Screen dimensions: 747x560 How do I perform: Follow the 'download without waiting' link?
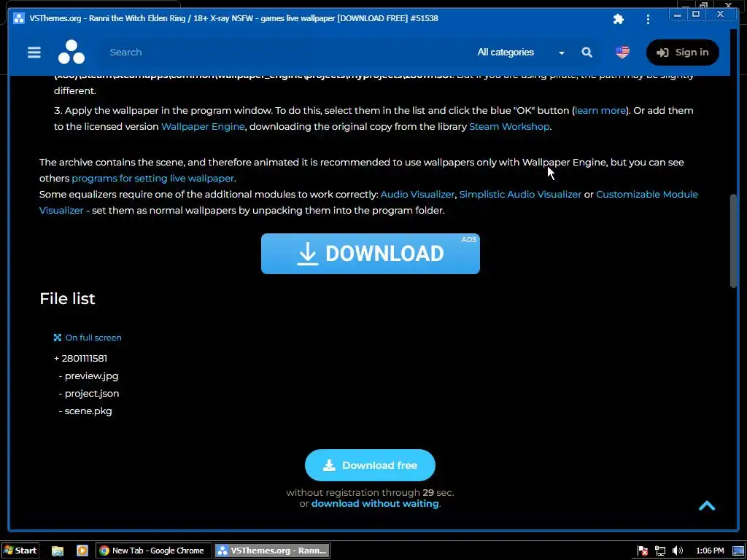[375, 504]
